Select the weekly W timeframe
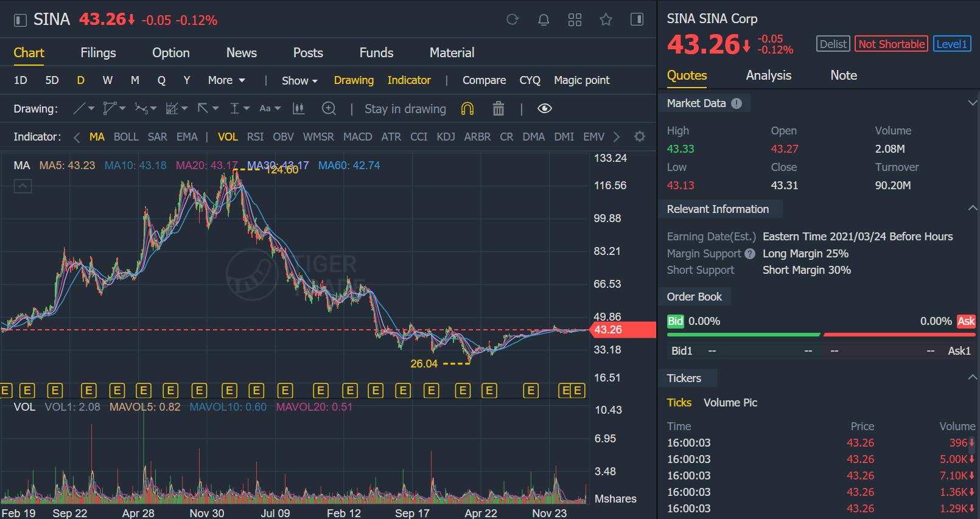980x519 pixels. click(x=108, y=80)
